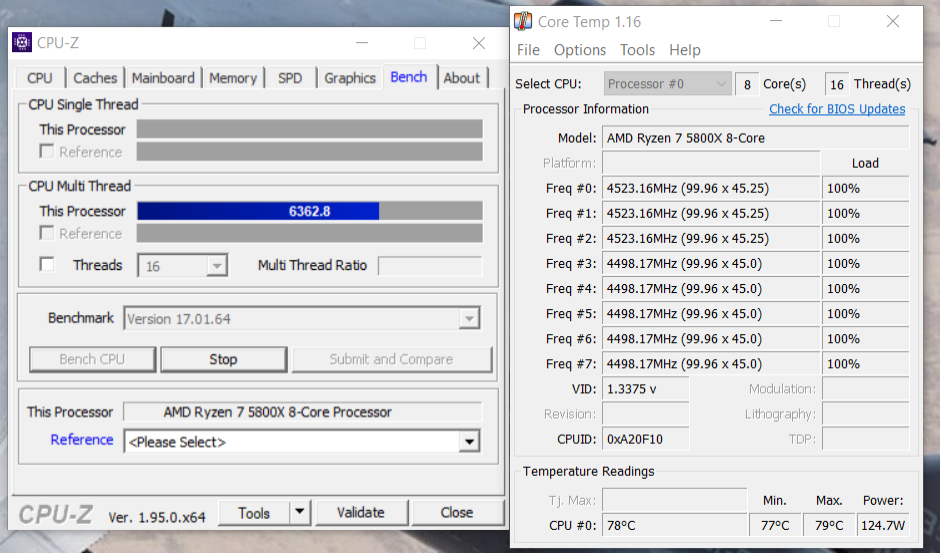940x553 pixels.
Task: Click the Close button at CPU-Z bottom
Action: (457, 513)
